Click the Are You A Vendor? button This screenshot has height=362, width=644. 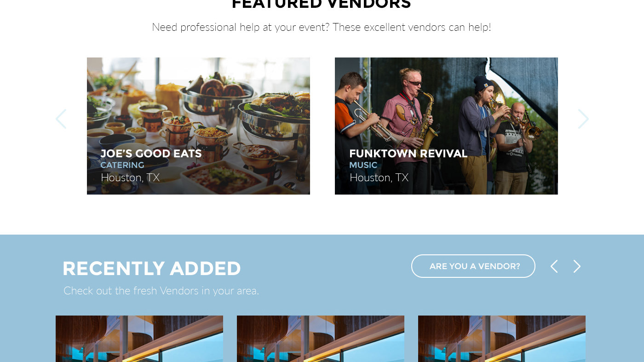point(473,266)
